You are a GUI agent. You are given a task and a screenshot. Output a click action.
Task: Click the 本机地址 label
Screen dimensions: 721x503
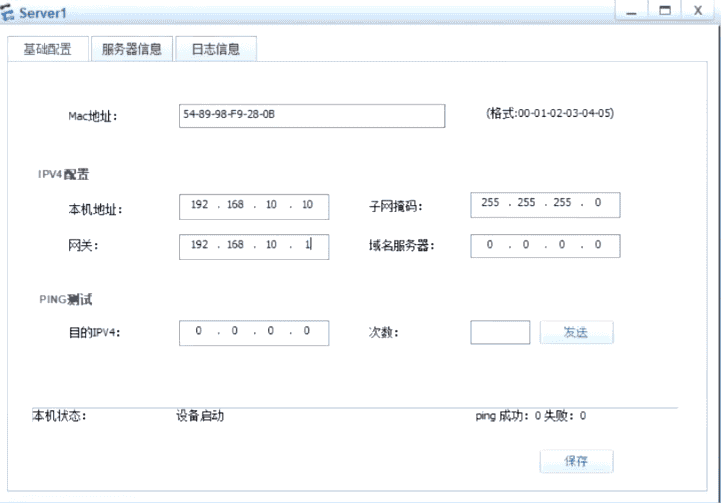pyautogui.click(x=95, y=210)
